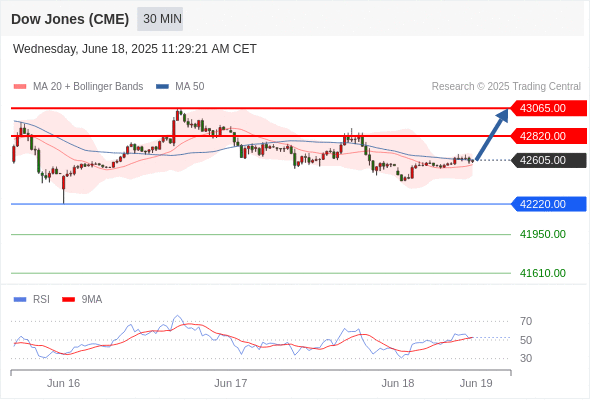Image resolution: width=590 pixels, height=400 pixels.
Task: Toggle the 9MA legend marker
Action: [x=68, y=300]
